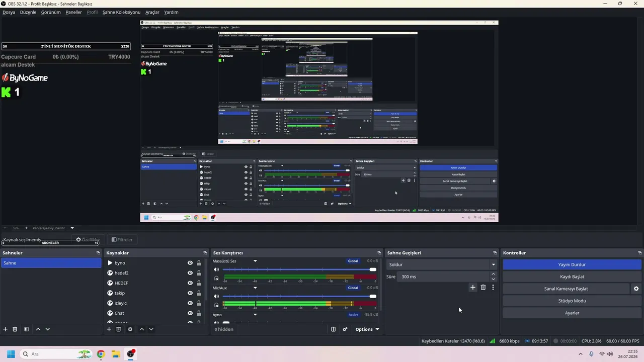Open the Dosya menu
Viewport: 644px width, 362px height.
(9, 12)
